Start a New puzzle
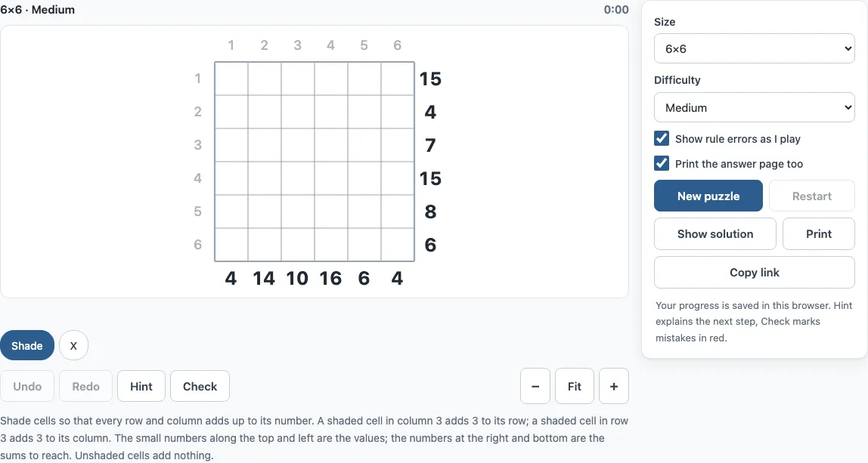 [x=708, y=196]
